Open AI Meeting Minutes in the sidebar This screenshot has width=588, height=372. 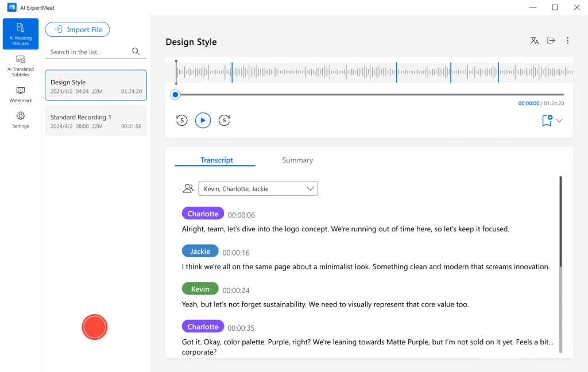pyautogui.click(x=21, y=34)
